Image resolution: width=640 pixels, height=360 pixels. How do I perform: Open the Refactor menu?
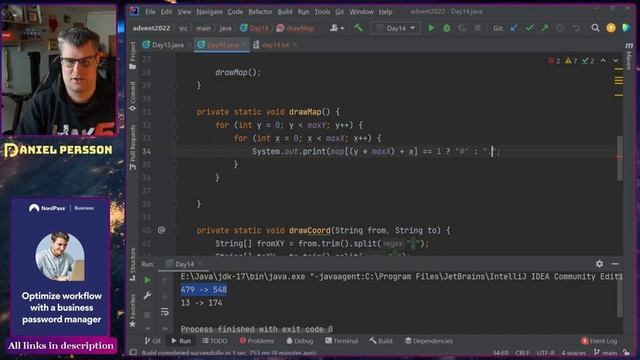click(x=260, y=11)
